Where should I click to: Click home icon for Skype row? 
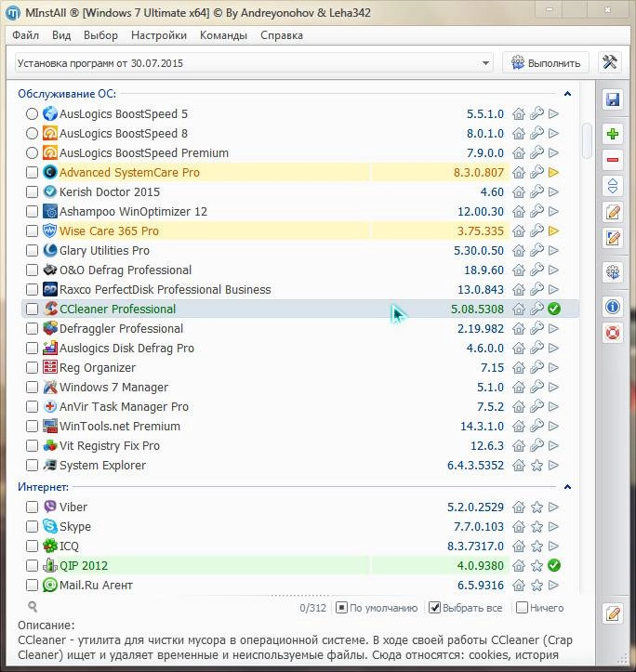pyautogui.click(x=519, y=526)
